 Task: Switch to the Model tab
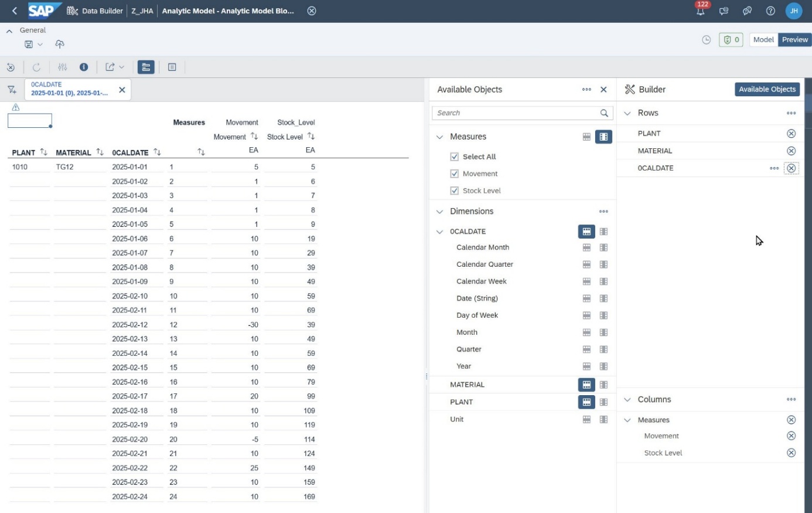pyautogui.click(x=763, y=40)
